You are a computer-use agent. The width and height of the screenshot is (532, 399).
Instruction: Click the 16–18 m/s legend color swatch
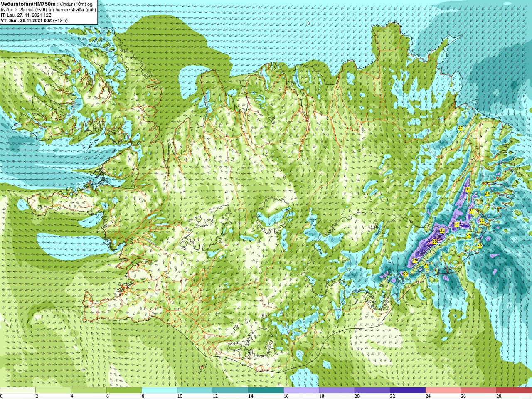click(x=301, y=390)
